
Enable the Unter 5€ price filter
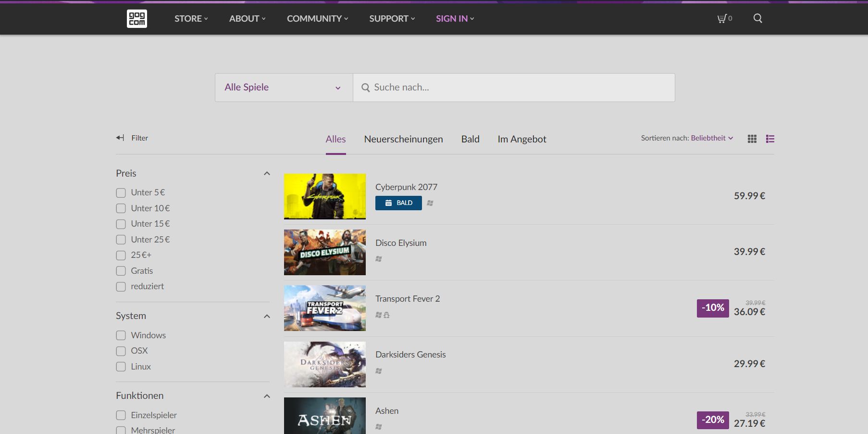pos(121,193)
